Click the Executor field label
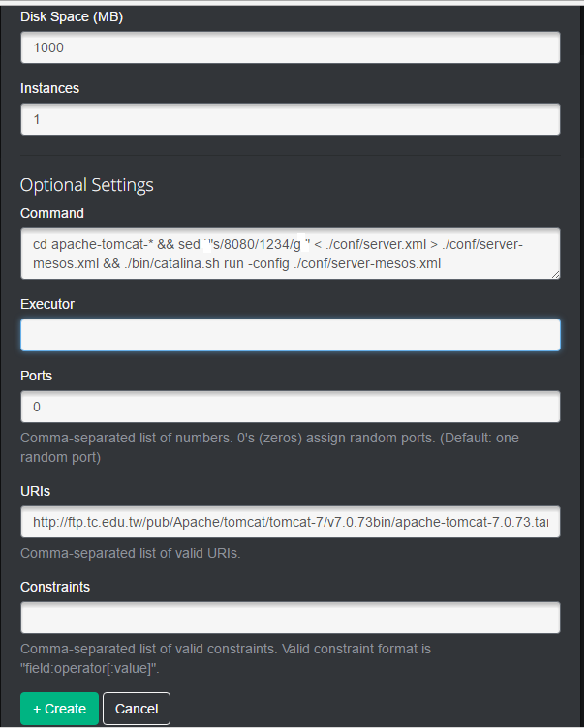This screenshot has height=728, width=588. tap(47, 304)
